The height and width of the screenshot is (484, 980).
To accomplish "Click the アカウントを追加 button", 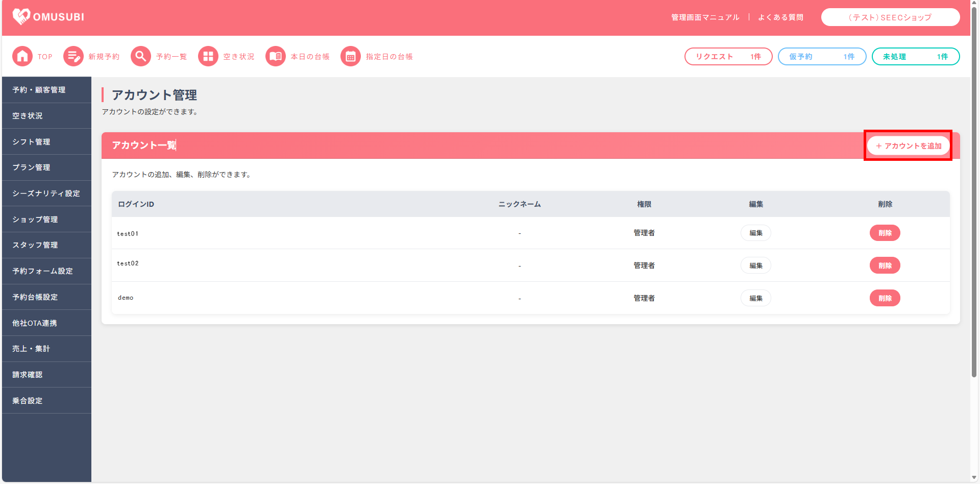I will 908,146.
